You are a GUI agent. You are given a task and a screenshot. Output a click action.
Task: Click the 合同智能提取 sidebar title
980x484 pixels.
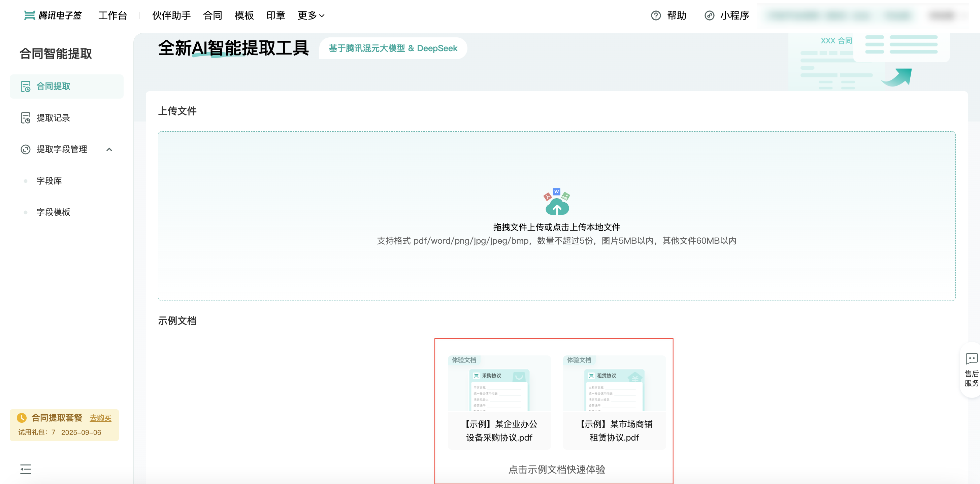point(56,54)
